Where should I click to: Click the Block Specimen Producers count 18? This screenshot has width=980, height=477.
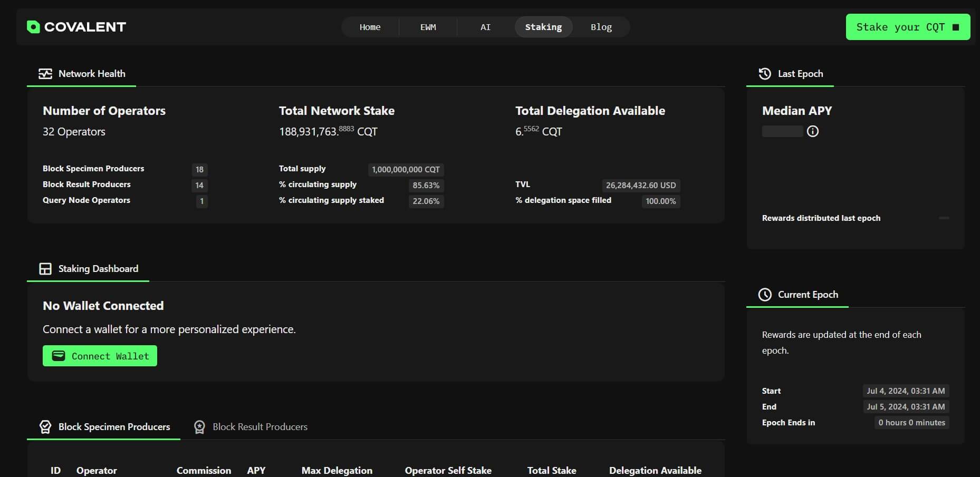click(199, 170)
